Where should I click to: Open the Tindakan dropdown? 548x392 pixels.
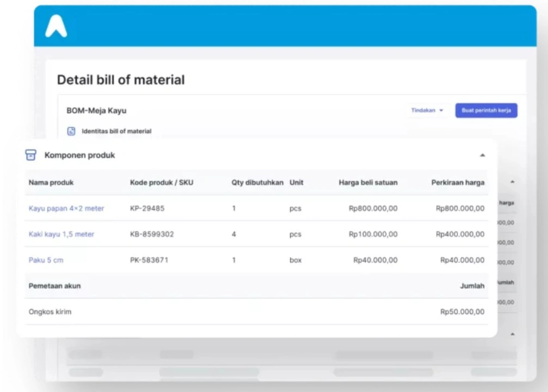tap(427, 110)
